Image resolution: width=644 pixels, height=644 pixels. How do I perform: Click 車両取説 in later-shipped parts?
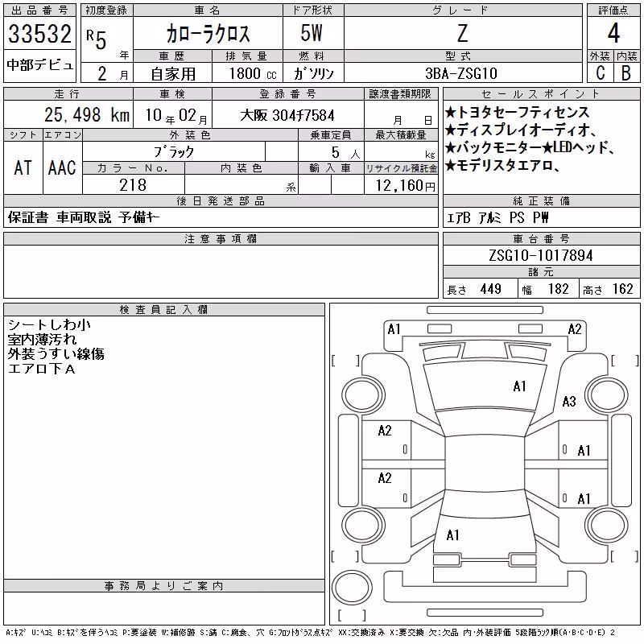pyautogui.click(x=84, y=217)
